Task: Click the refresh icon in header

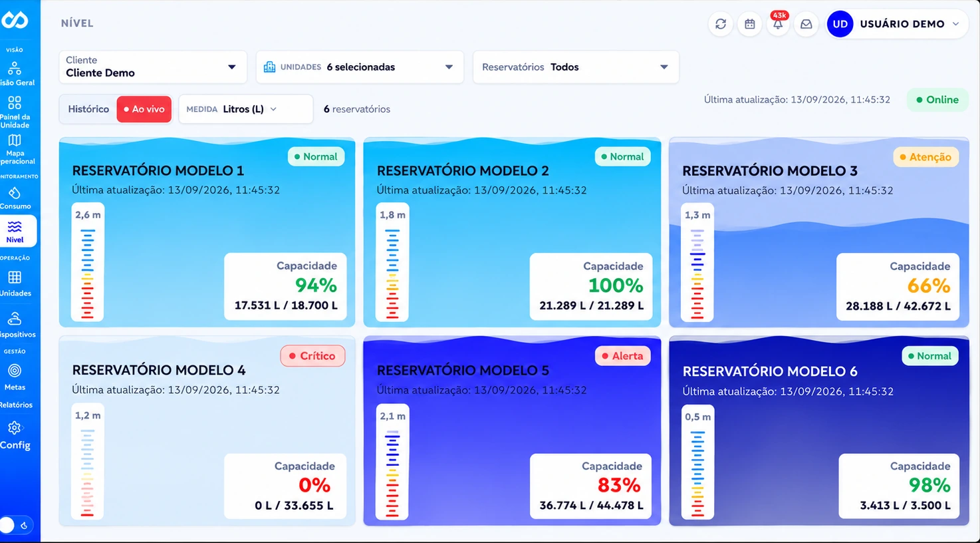Action: 721,24
